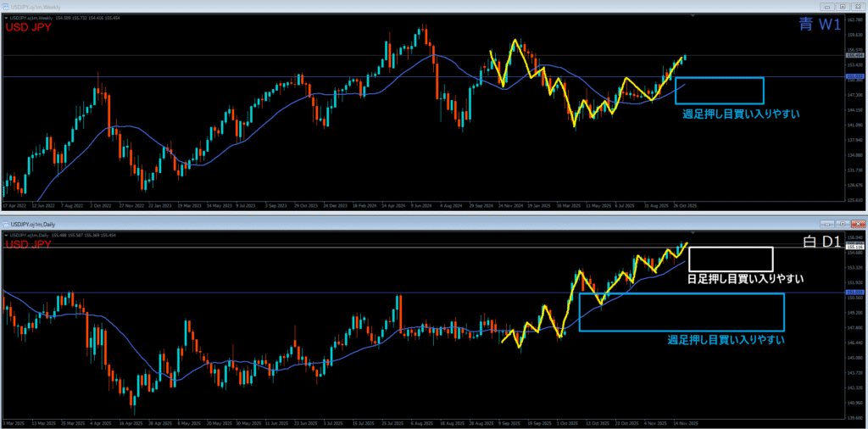Maximize the USDJPY Weekly chart window
Image resolution: width=868 pixels, height=429 pixels.
click(843, 7)
